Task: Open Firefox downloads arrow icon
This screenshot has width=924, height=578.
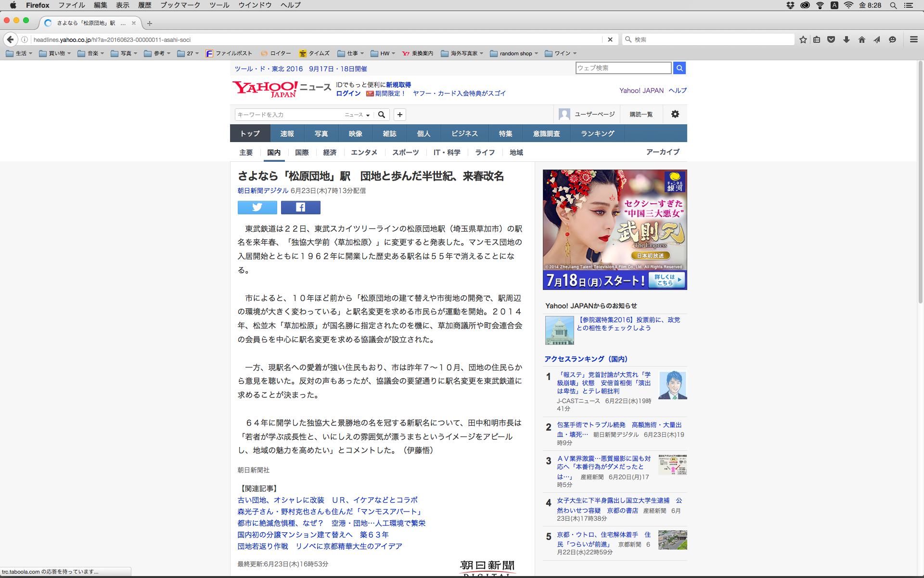Action: tap(846, 39)
